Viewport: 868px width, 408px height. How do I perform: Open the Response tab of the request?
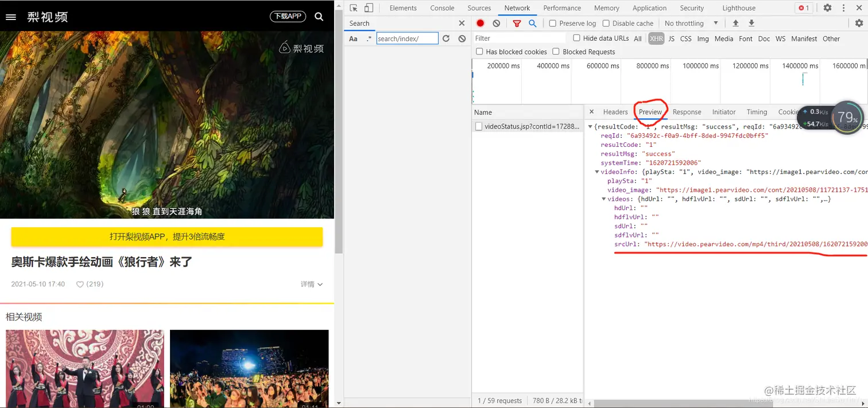click(x=687, y=112)
